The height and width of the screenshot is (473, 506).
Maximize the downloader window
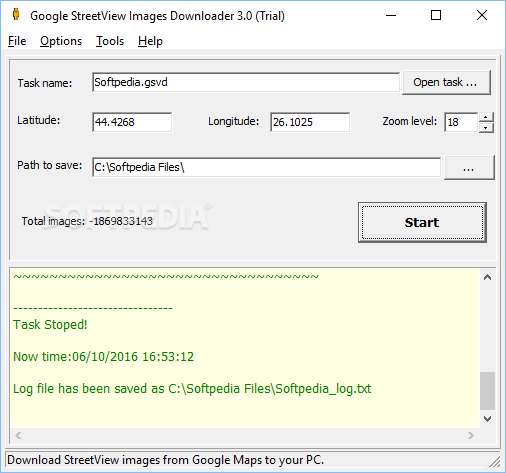click(x=436, y=15)
